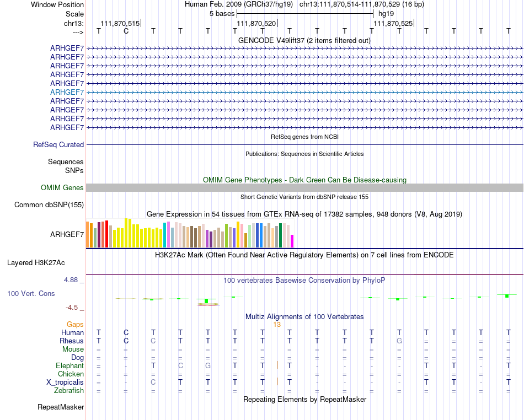The height and width of the screenshot is (420, 524).
Task: Click the OMIM Genes track label
Action: pyautogui.click(x=62, y=187)
